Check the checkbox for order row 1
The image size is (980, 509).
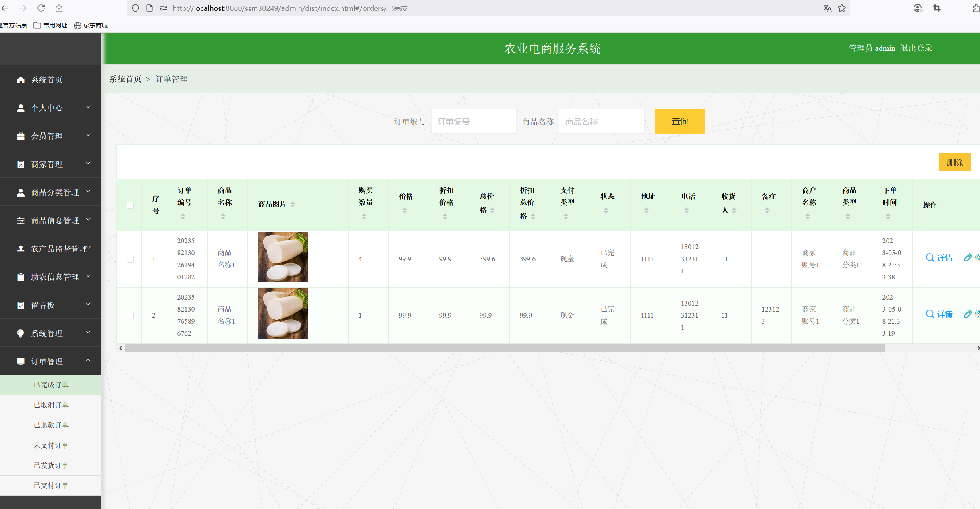pos(130,259)
